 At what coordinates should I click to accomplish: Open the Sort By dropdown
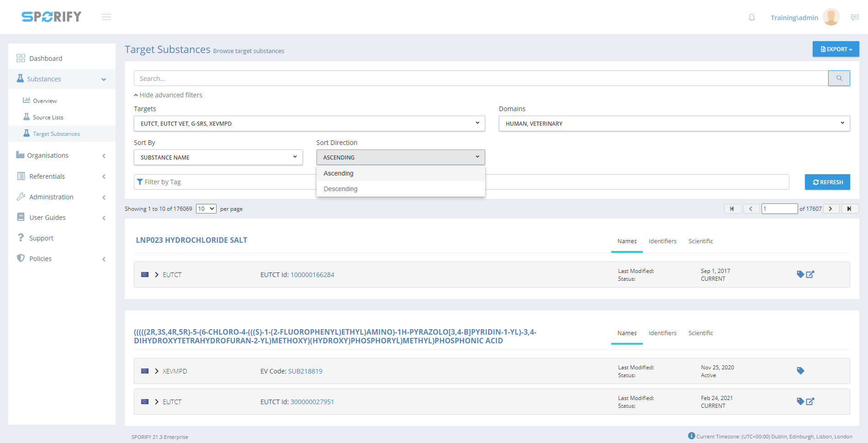coord(218,157)
